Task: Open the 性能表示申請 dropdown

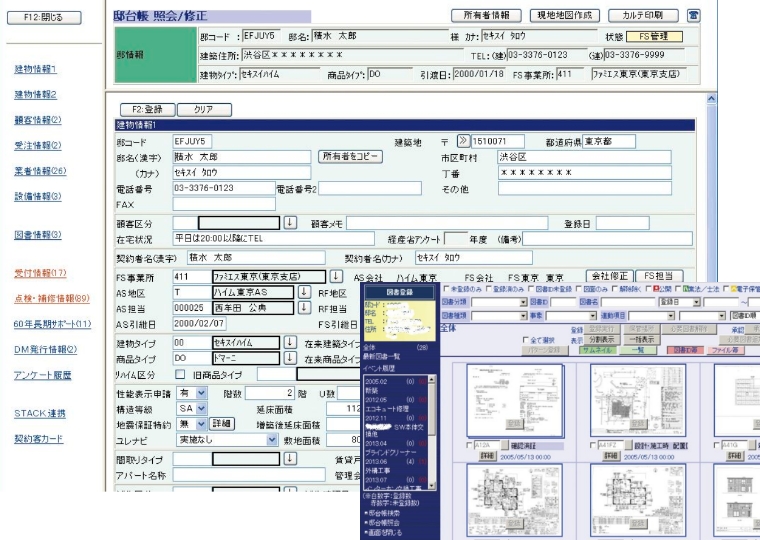Action: (202, 393)
